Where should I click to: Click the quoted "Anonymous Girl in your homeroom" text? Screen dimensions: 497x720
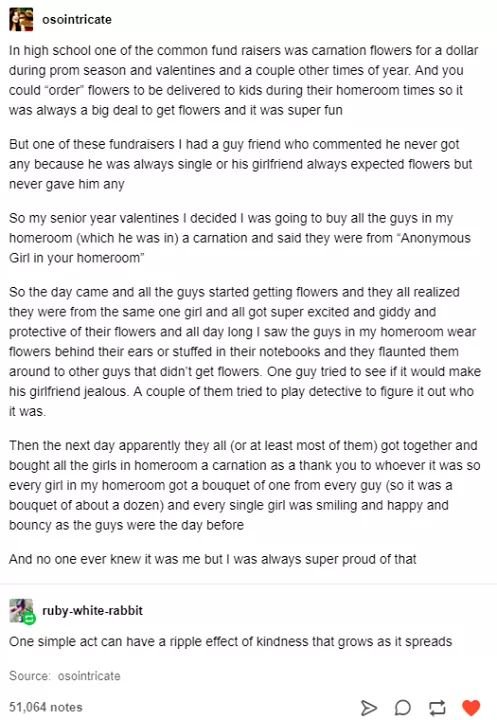[x=240, y=248]
